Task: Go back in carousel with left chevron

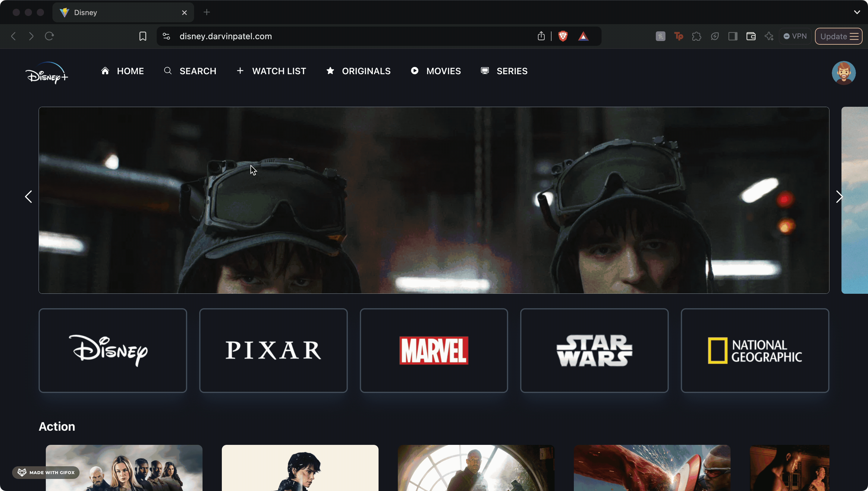Action: [x=28, y=197]
